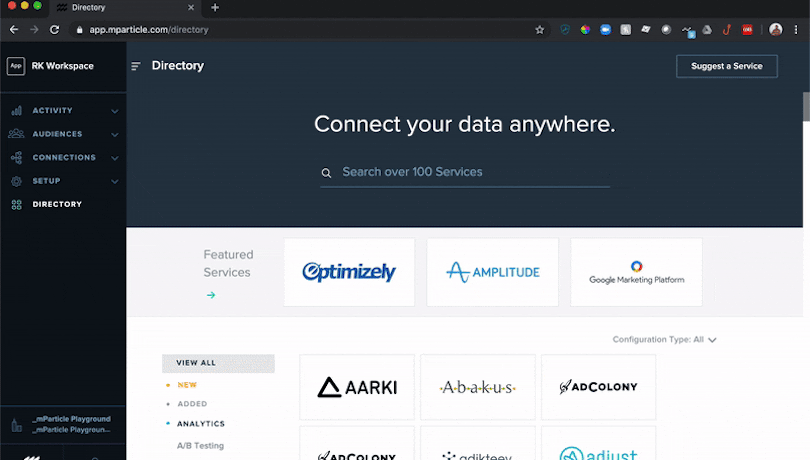
Task: Open the Google Marketing Platform card
Action: [636, 272]
